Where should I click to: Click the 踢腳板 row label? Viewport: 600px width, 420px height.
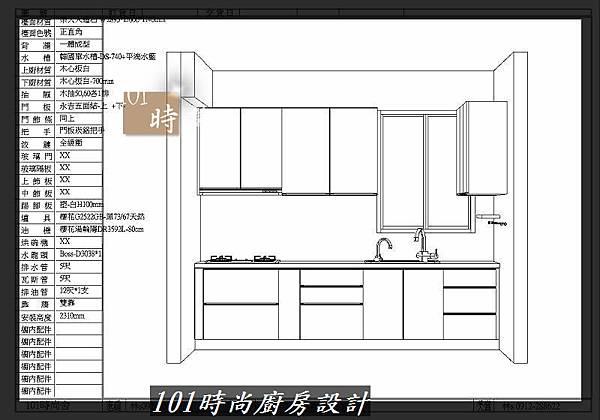[37, 205]
